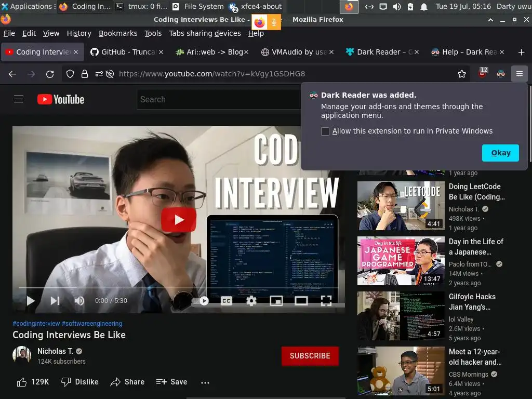Switch to the Ari::web -> Blog tab
Image resolution: width=532 pixels, height=399 pixels.
point(212,52)
